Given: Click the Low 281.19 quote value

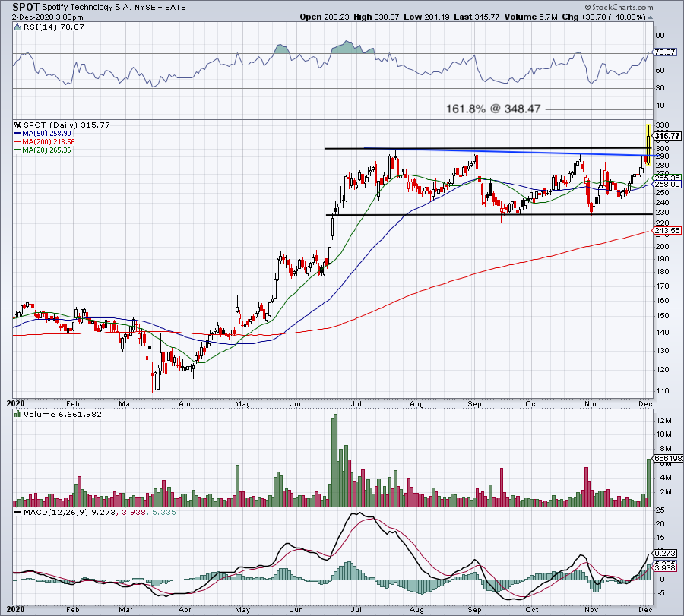Looking at the screenshot, I should (426, 17).
